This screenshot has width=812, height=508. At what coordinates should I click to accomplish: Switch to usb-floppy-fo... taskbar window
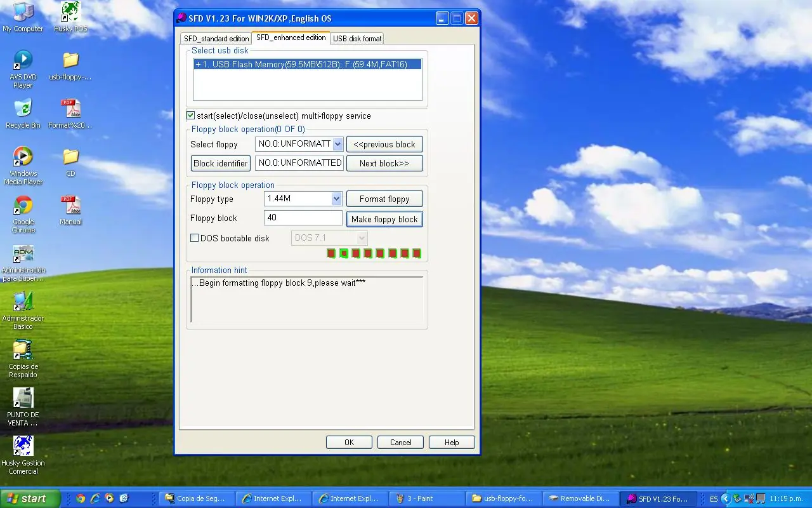coord(503,498)
